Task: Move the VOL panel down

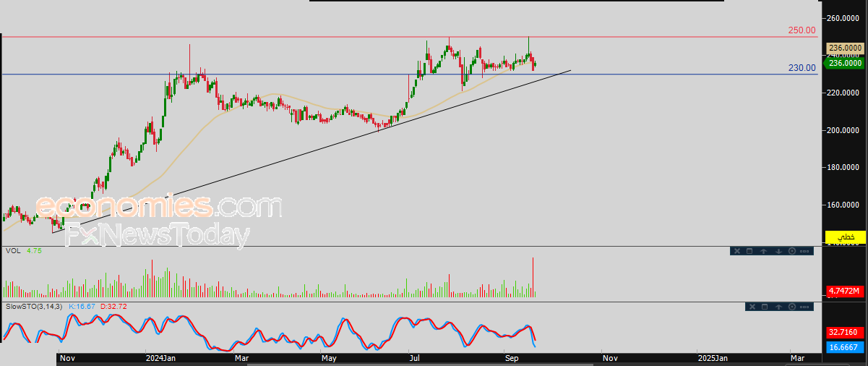Action: tap(778, 251)
